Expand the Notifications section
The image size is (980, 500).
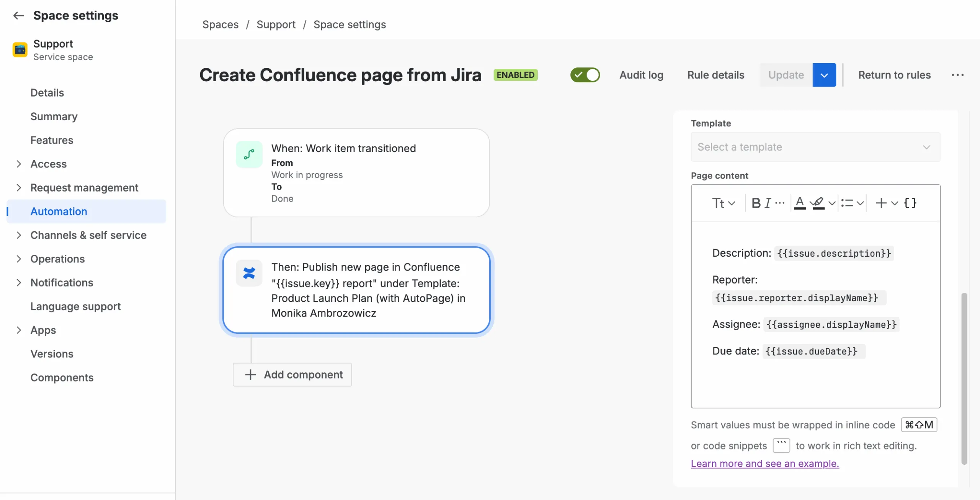tap(19, 283)
